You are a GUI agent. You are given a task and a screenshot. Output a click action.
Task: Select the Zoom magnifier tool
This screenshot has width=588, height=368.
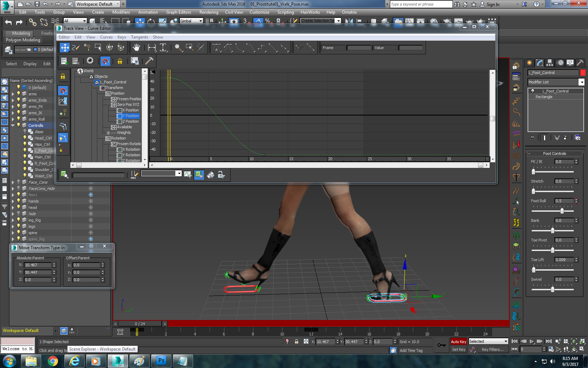[178, 47]
